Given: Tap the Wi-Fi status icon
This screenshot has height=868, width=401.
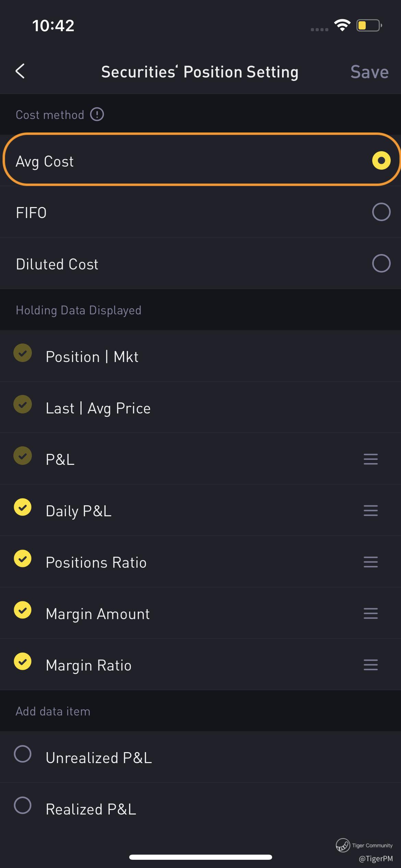Looking at the screenshot, I should coord(342,25).
